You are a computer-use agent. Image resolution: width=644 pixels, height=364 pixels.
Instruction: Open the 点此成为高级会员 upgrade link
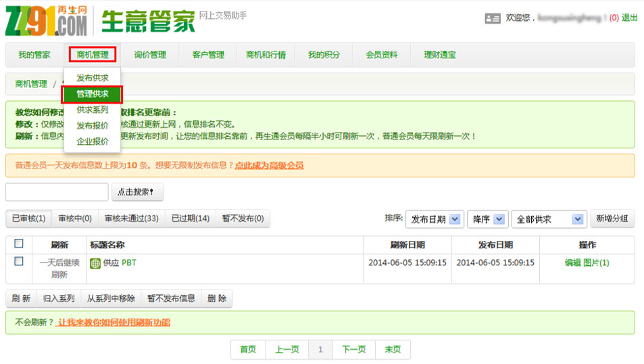pyautogui.click(x=269, y=165)
